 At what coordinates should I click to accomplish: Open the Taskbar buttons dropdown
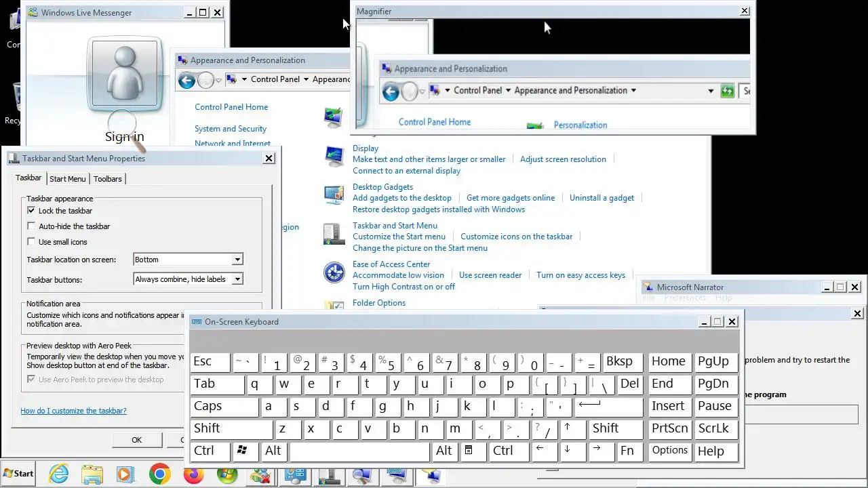(x=237, y=279)
